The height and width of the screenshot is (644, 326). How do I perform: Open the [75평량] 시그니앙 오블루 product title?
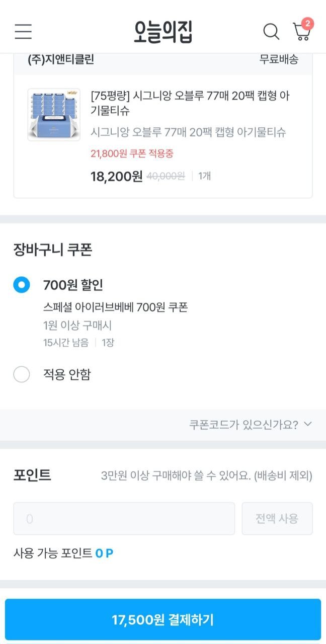coord(191,103)
